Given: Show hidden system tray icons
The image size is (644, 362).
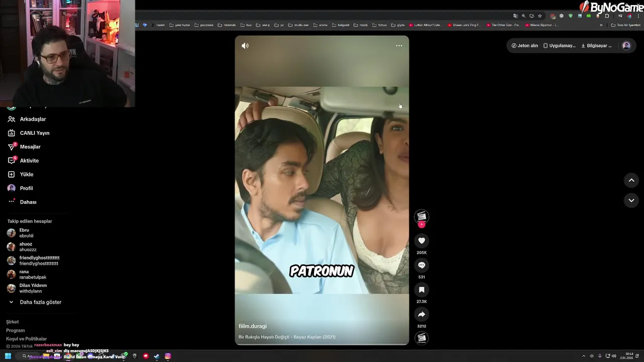Looking at the screenshot, I should point(584,356).
